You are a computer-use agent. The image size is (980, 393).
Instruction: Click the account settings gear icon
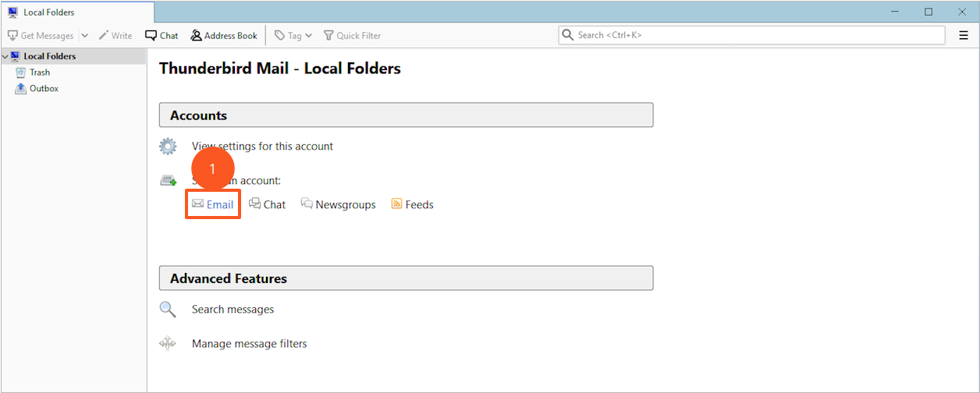[168, 147]
